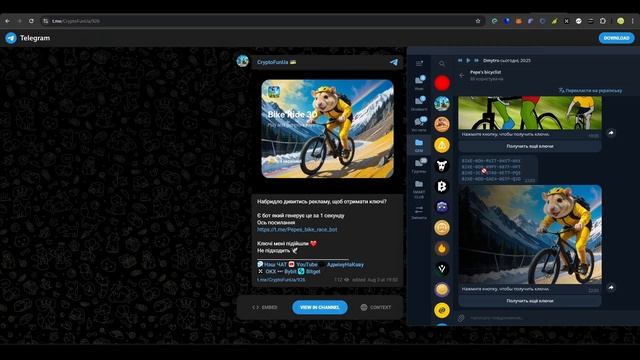This screenshot has width=640, height=360.
Task: Click the search magnifier icon in Telegram
Action: coord(442,64)
